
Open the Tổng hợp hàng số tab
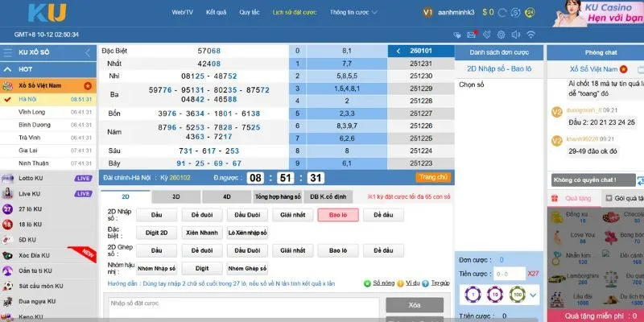click(x=278, y=196)
